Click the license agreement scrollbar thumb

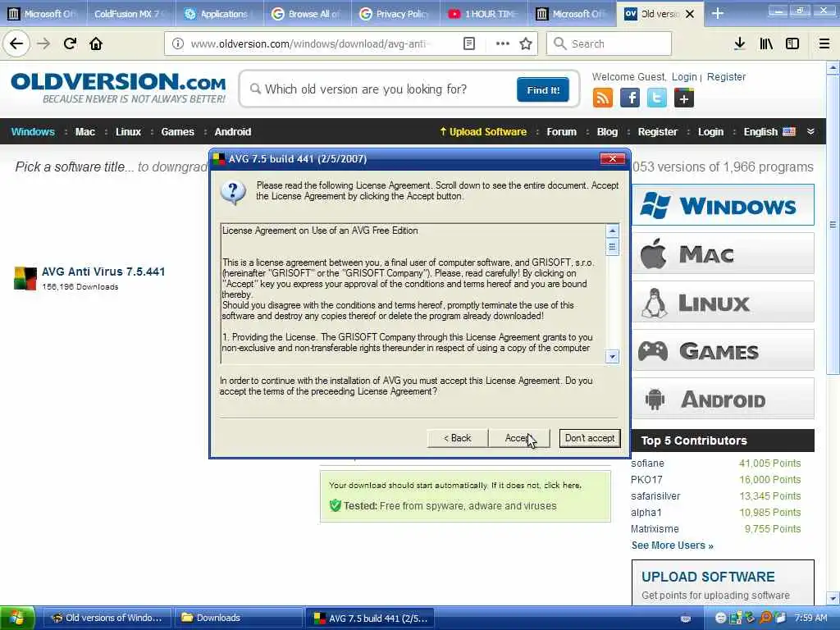point(612,247)
